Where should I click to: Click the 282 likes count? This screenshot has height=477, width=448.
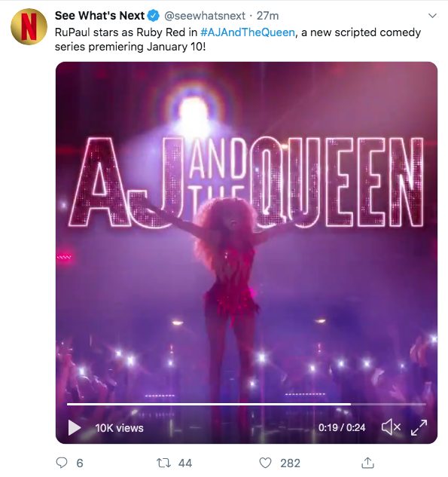click(290, 463)
